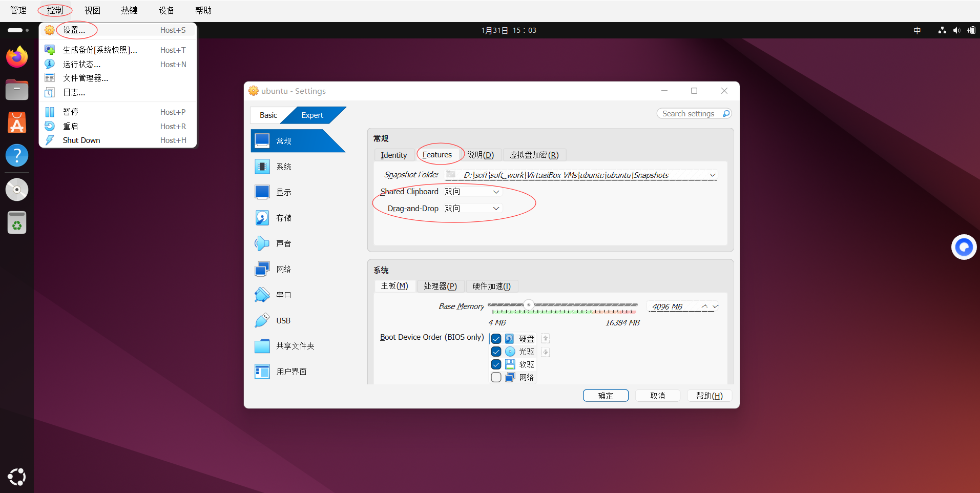The width and height of the screenshot is (980, 493).
Task: Click the volume speaker icon in top bar
Action: point(956,30)
